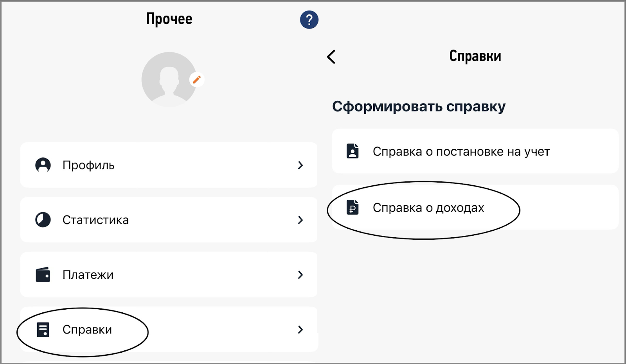Click the profile avatar picture
Viewport: 626px width, 364px height.
pyautogui.click(x=169, y=79)
